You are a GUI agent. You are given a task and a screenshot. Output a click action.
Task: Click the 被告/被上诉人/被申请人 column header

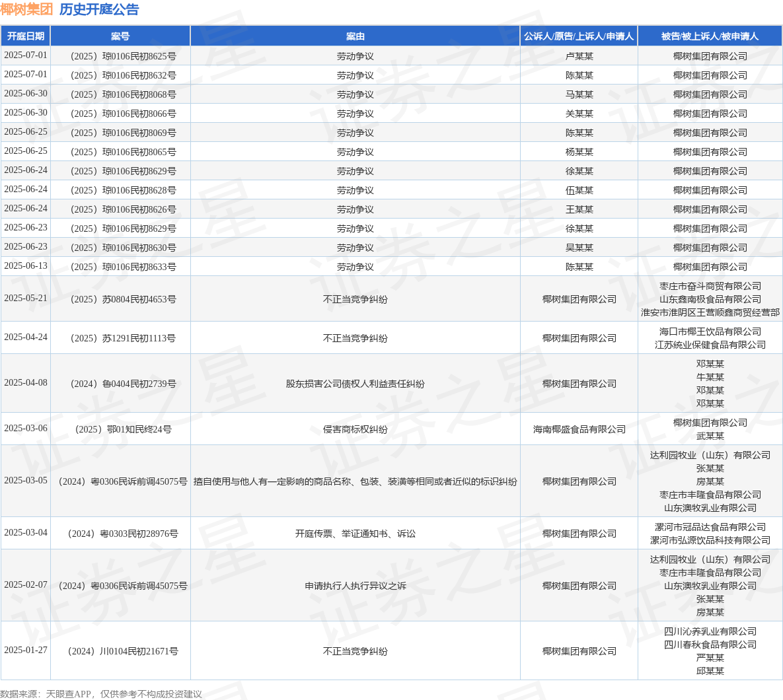point(710,36)
